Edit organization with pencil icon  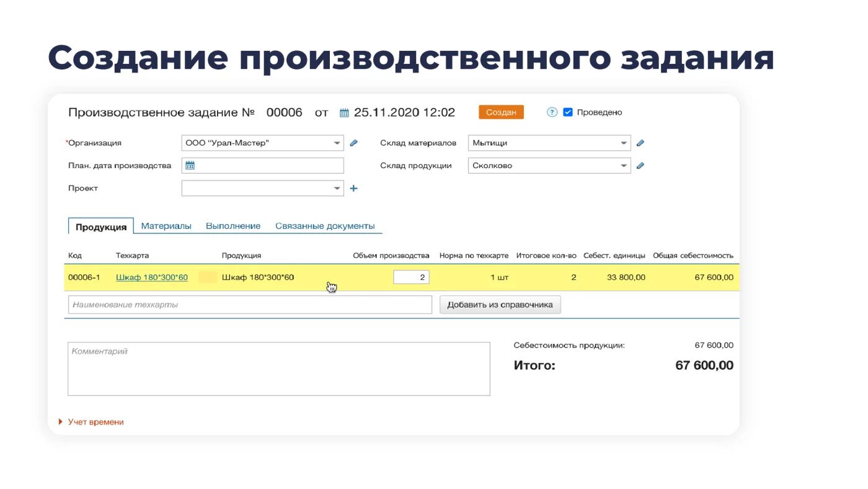click(353, 143)
